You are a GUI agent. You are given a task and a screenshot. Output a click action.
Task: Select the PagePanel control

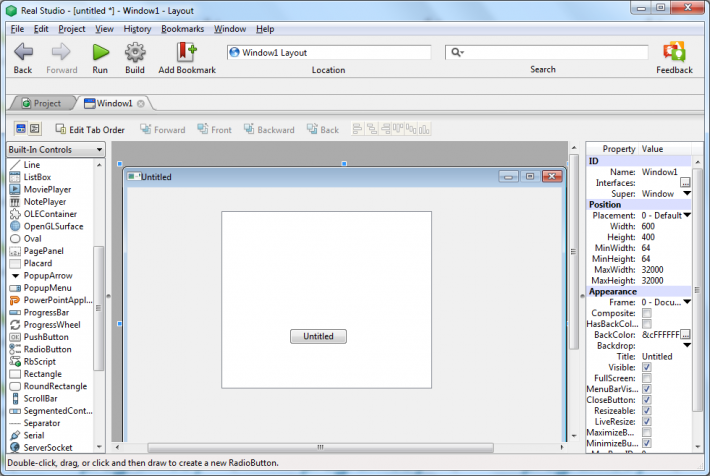[x=43, y=251]
